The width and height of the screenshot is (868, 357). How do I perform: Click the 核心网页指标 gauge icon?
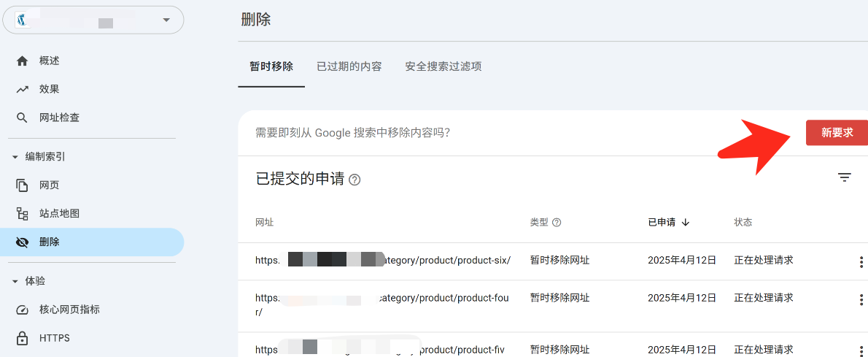point(22,310)
